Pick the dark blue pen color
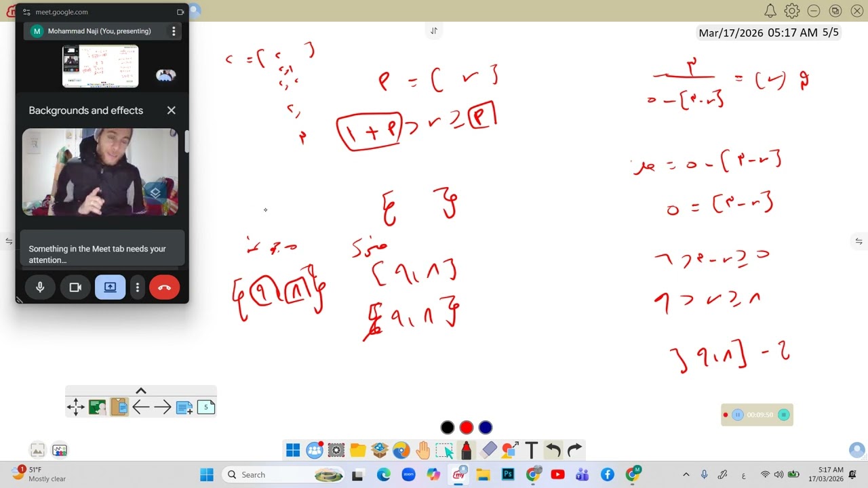Screen dimensions: 868x488 coord(486,427)
